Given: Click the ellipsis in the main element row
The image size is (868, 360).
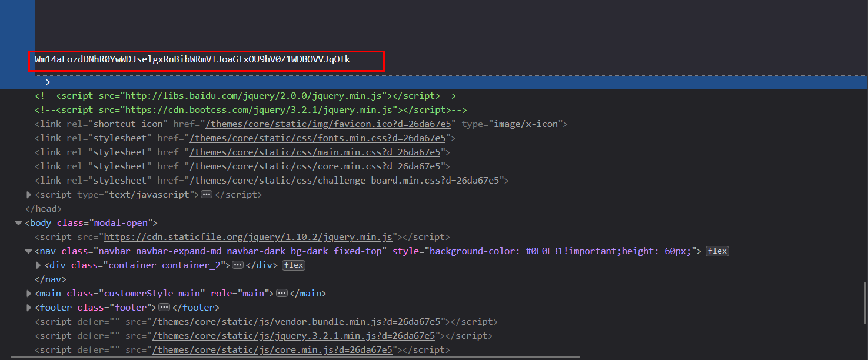Looking at the screenshot, I should [282, 294].
